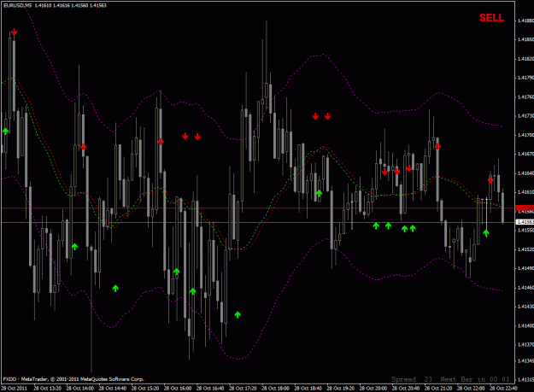Image resolution: width=534 pixels, height=392 pixels.
Task: Click the '28 Oct 21:20' time label
Action: click(438, 389)
